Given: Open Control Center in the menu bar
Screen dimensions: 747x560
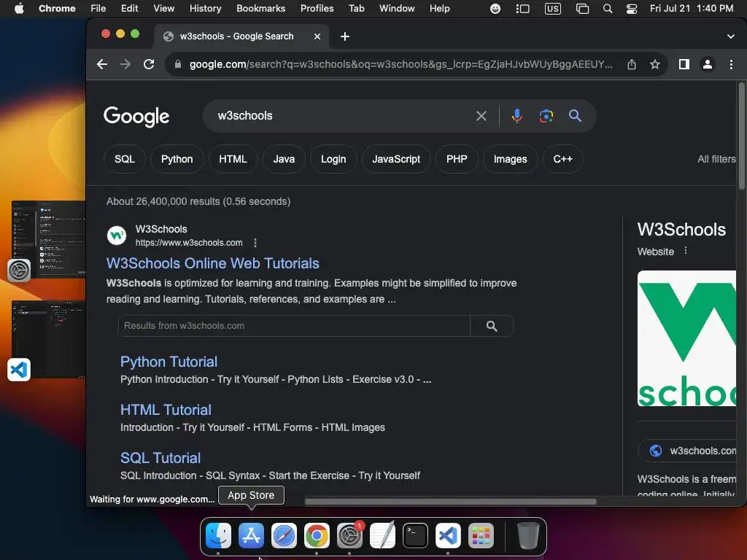Looking at the screenshot, I should click(632, 9).
